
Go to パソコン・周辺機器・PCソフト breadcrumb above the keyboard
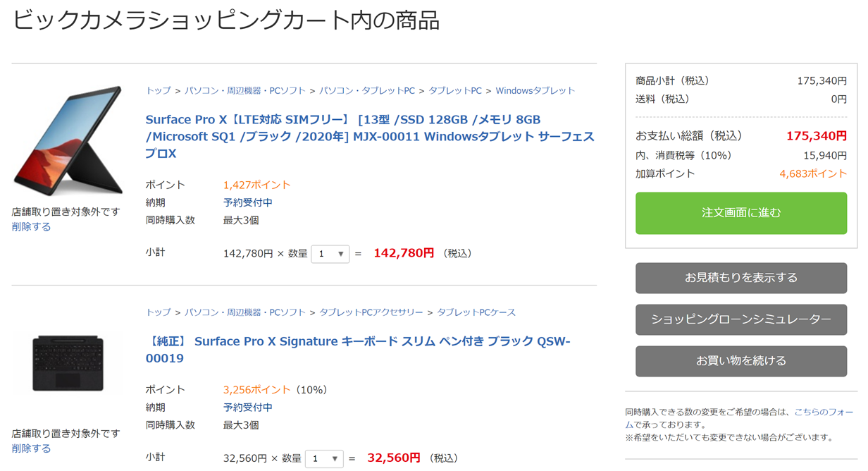(245, 312)
